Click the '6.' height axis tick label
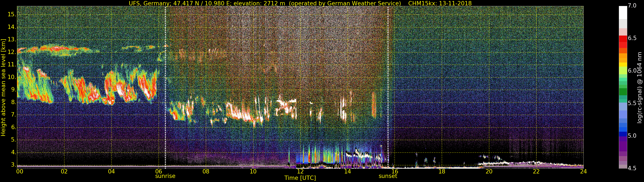 point(13,127)
